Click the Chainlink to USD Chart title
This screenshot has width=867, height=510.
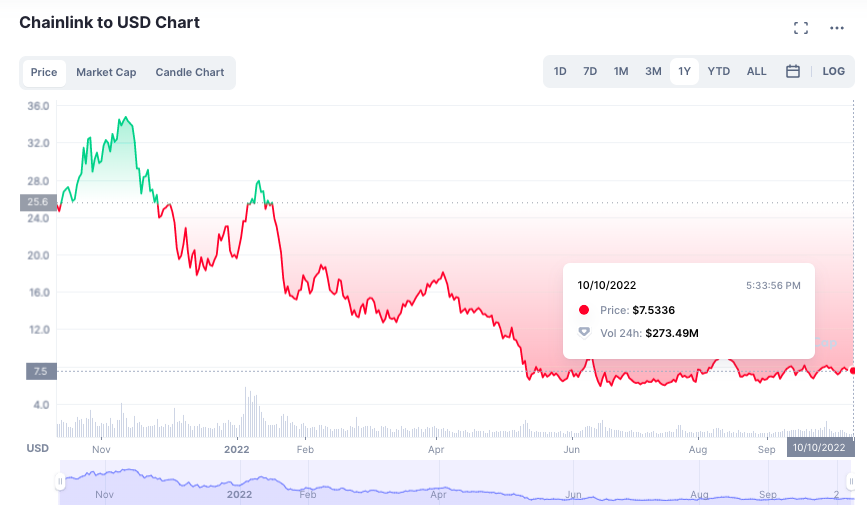(x=109, y=23)
